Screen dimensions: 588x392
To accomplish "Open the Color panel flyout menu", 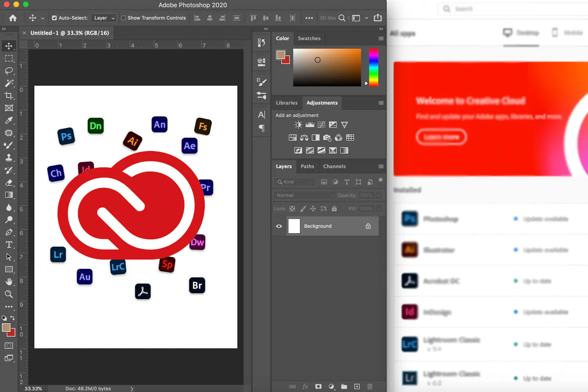I will tap(381, 38).
